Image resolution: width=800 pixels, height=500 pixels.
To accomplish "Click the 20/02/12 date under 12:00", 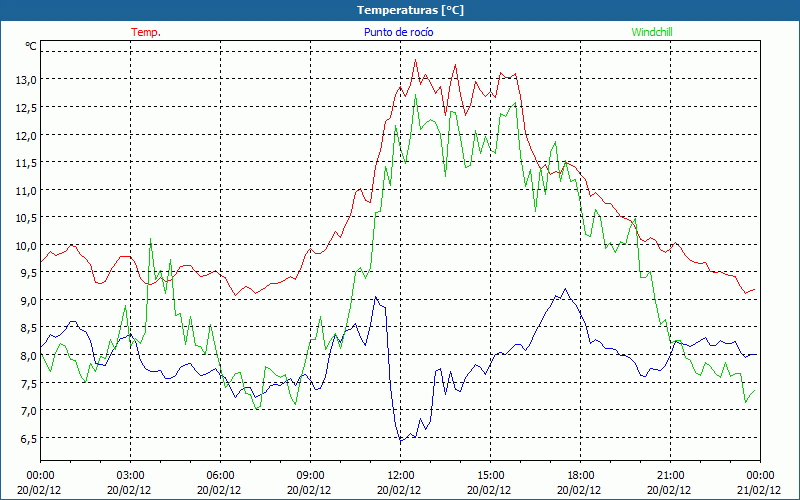I will coord(399,490).
